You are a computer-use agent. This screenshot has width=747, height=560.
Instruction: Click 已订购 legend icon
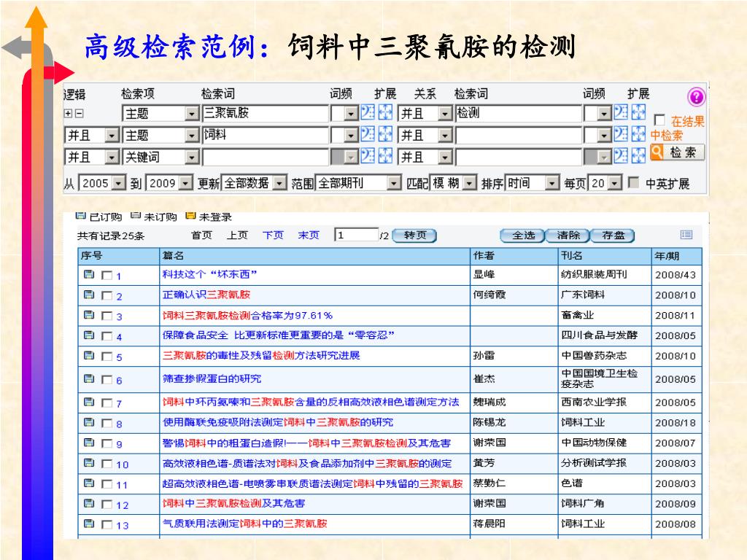click(80, 216)
